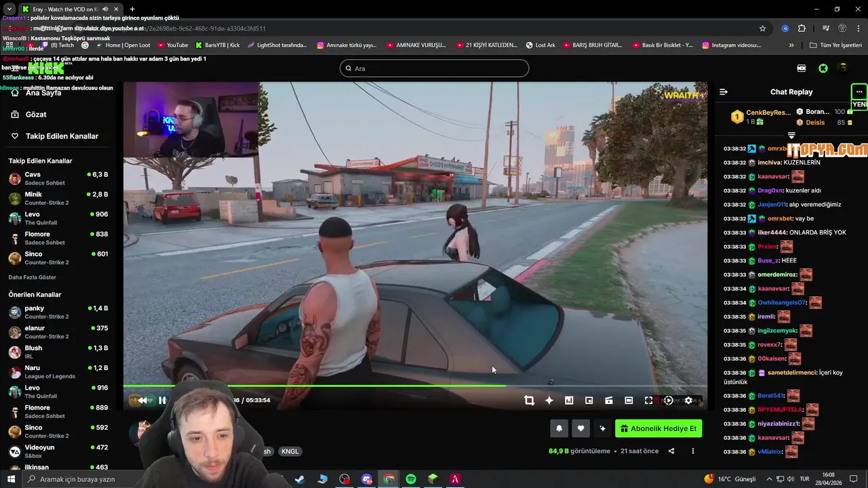This screenshot has height=488, width=868.
Task: Open CenkBeyRes... top gifter entry
Action: coord(760,117)
